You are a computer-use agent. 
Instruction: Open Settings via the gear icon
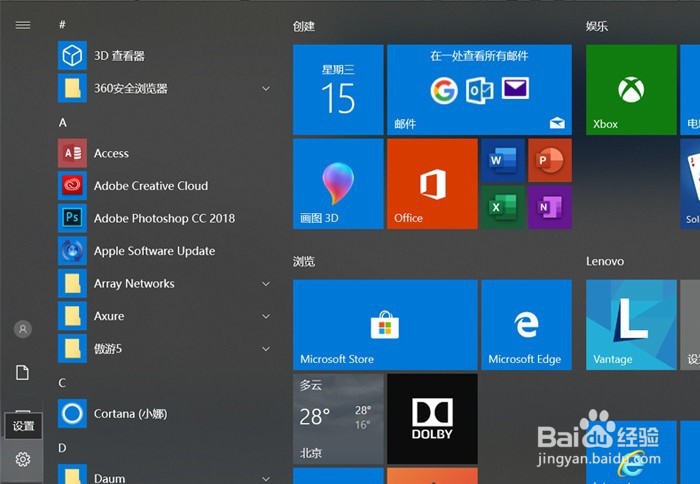[23, 459]
